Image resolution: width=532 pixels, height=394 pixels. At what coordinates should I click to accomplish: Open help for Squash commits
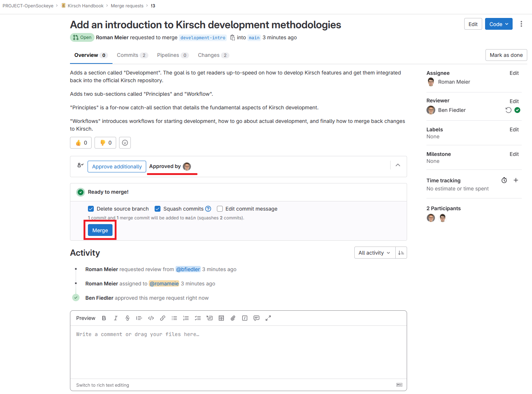[x=208, y=209]
